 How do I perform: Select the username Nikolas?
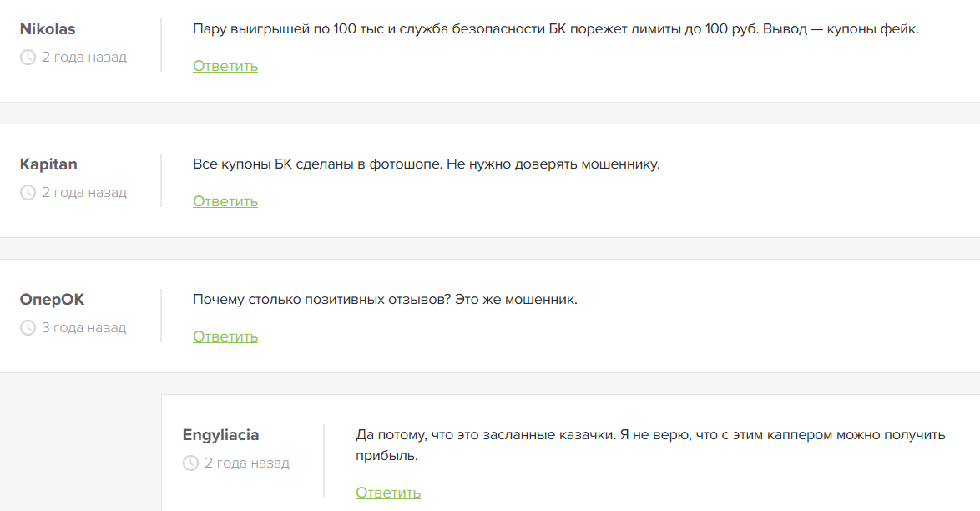point(47,28)
